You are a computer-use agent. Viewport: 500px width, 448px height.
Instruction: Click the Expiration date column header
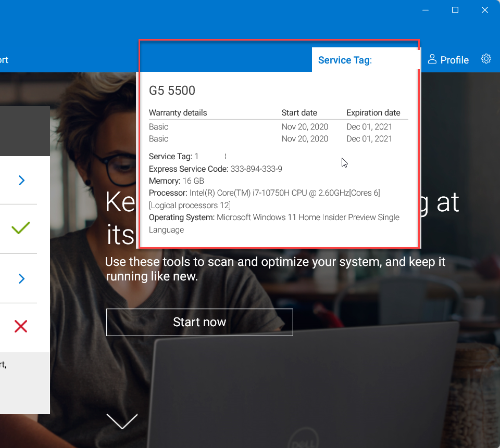point(373,112)
